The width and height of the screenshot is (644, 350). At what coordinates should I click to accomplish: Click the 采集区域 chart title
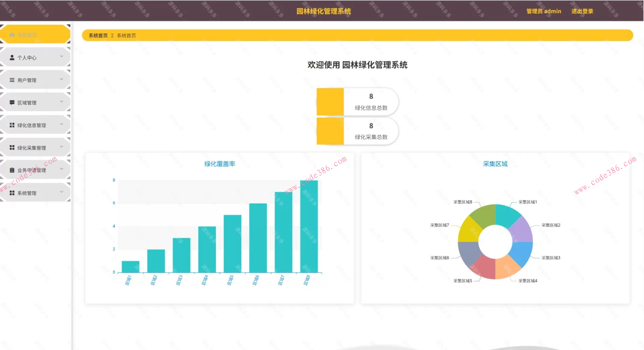tap(495, 164)
